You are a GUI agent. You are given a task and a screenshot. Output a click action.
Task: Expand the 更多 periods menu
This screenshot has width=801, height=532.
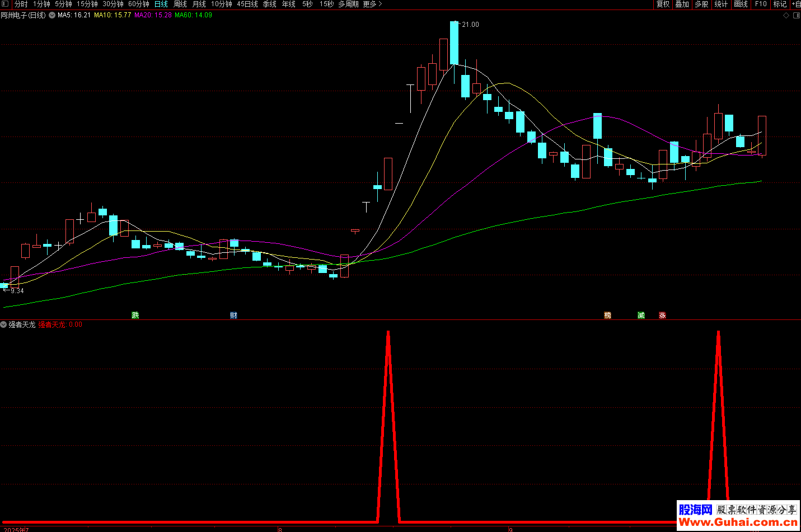[372, 4]
